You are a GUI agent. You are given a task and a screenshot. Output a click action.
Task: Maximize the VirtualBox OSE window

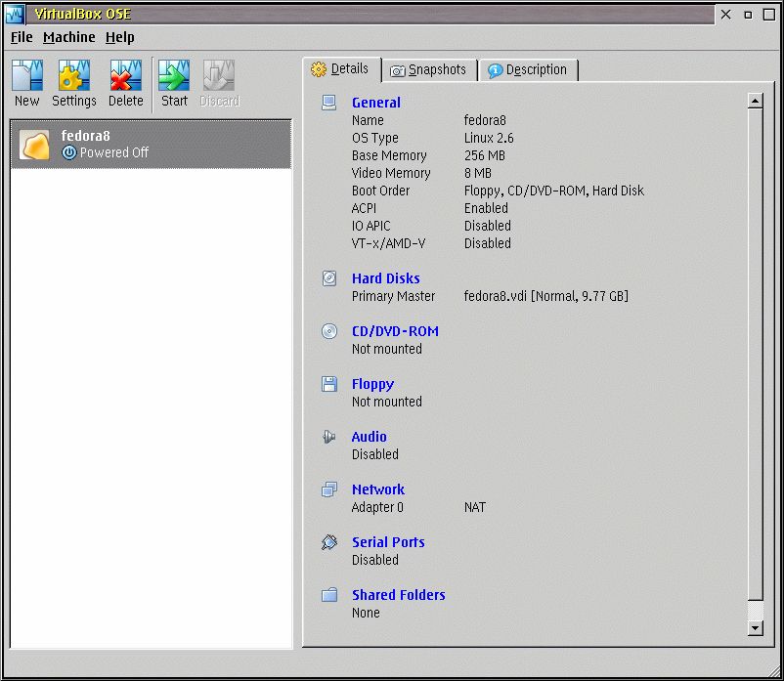coord(769,14)
